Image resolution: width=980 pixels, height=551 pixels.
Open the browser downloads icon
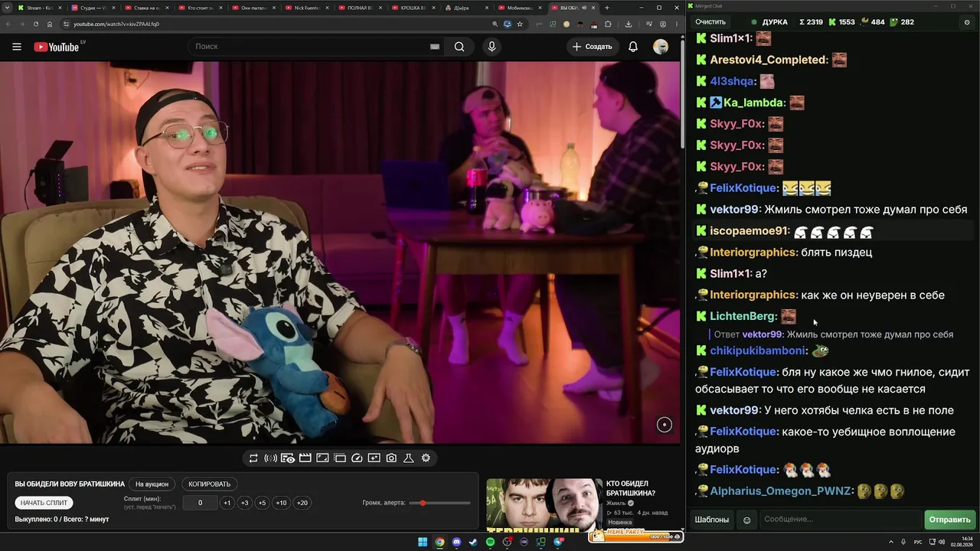tap(629, 24)
